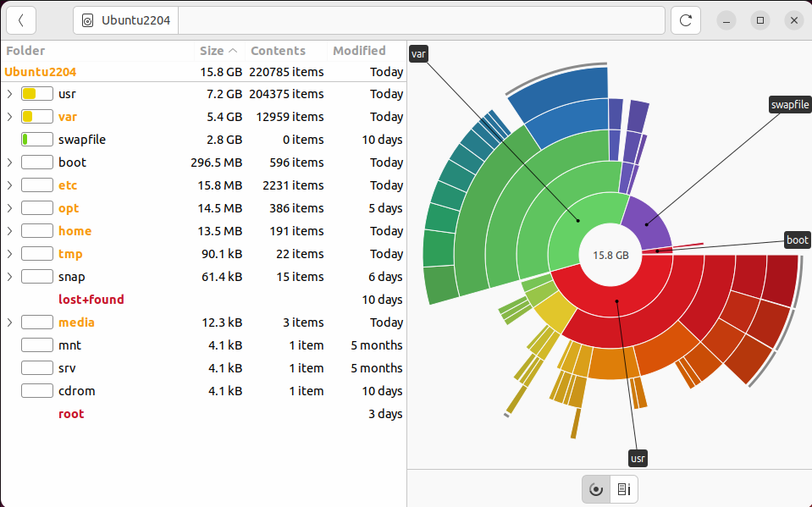
Task: Click the swapfile tooltip label on chart
Action: (790, 105)
